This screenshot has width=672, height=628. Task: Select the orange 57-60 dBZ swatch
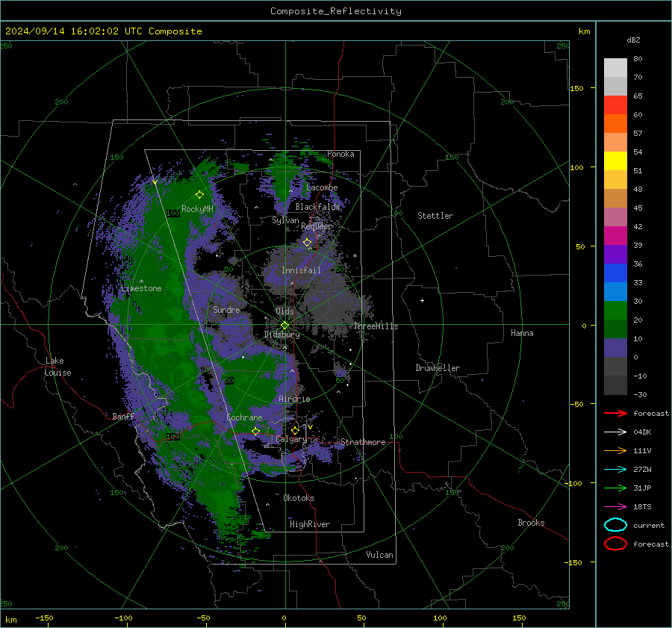click(x=615, y=123)
